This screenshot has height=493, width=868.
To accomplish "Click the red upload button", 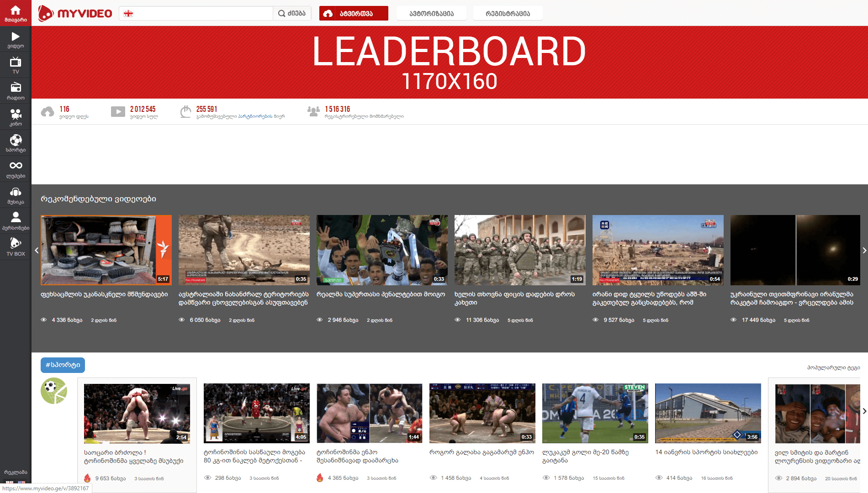I will (x=354, y=14).
